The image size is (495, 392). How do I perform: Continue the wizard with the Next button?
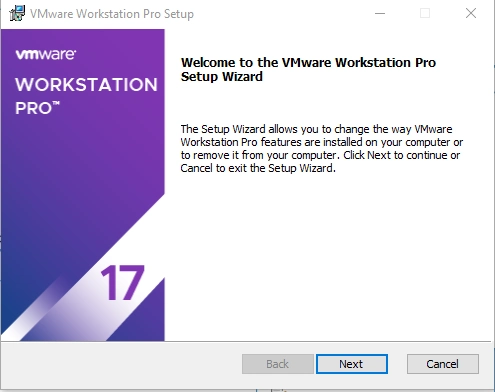click(352, 364)
